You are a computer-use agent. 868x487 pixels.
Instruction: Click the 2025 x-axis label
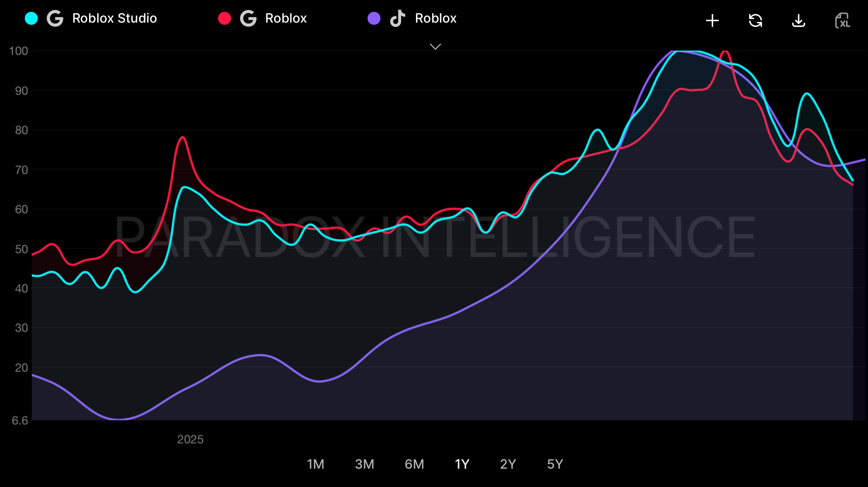(190, 439)
